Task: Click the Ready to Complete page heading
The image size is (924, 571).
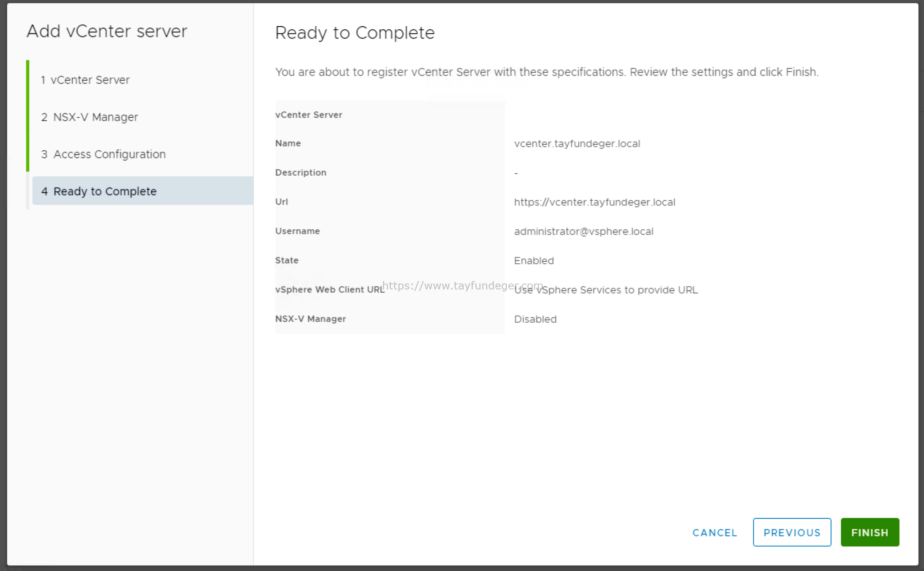Action: click(355, 33)
